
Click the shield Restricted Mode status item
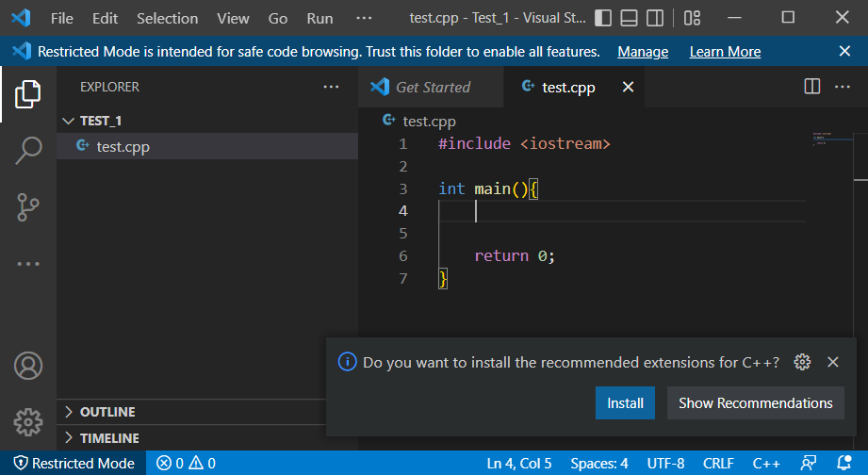coord(74,463)
